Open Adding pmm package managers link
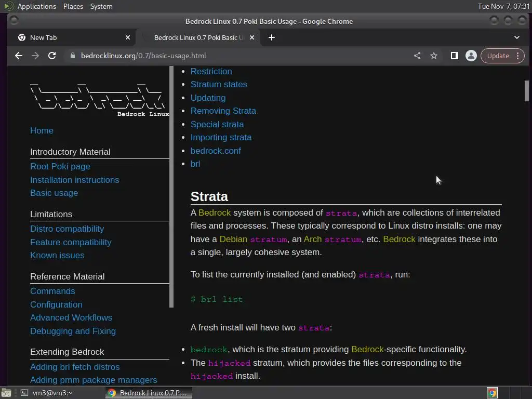The image size is (532, 399). [x=94, y=380]
